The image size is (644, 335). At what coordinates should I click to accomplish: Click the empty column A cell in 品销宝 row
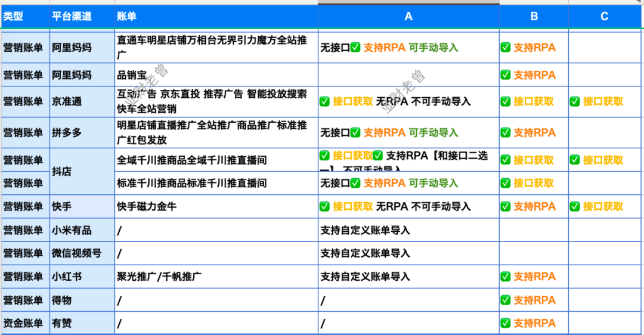408,75
